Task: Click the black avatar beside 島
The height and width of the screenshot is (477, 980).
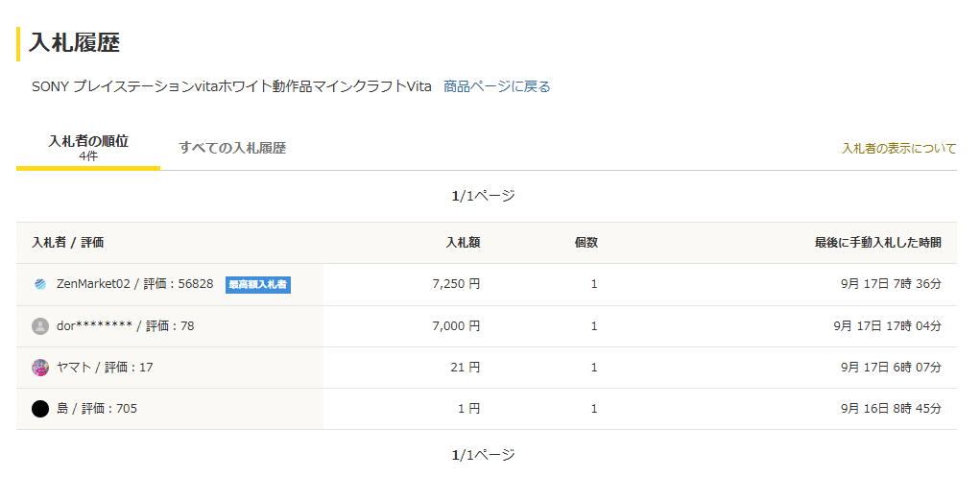Action: 40,409
